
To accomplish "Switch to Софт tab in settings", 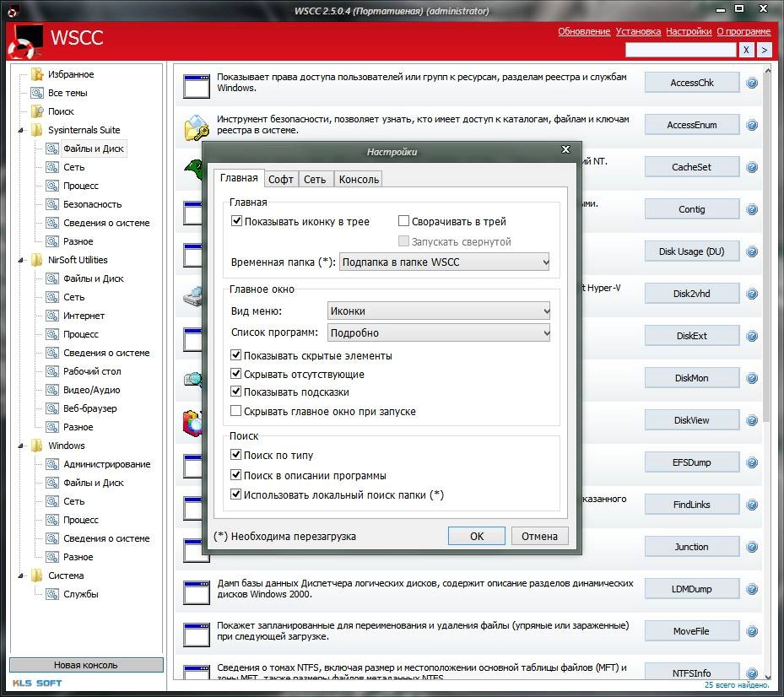I will coord(281,180).
